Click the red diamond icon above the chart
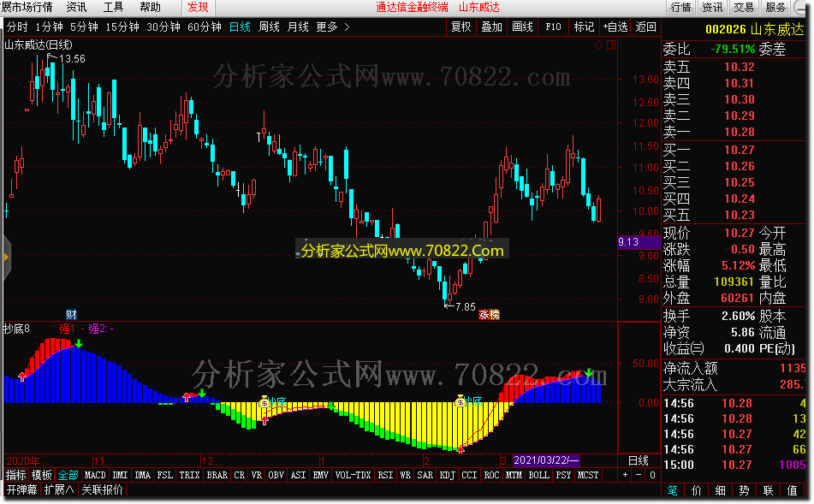The width and height of the screenshot is (814, 504). coord(598,45)
